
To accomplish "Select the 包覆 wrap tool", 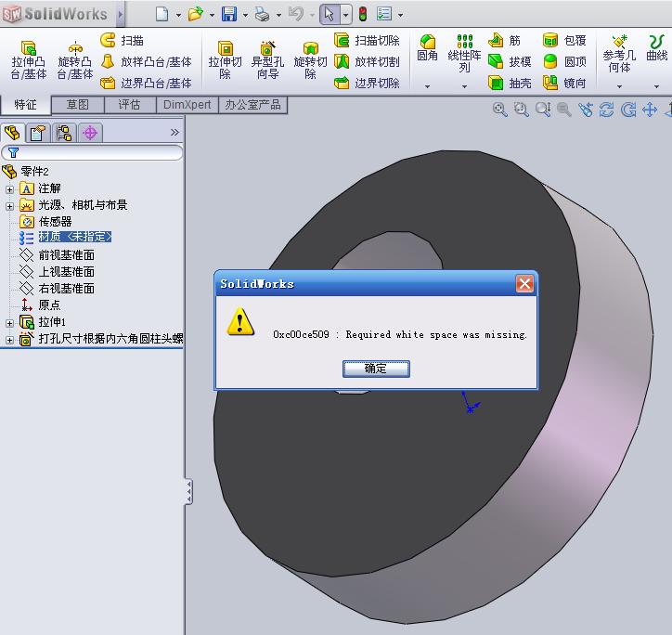I will coord(564,40).
